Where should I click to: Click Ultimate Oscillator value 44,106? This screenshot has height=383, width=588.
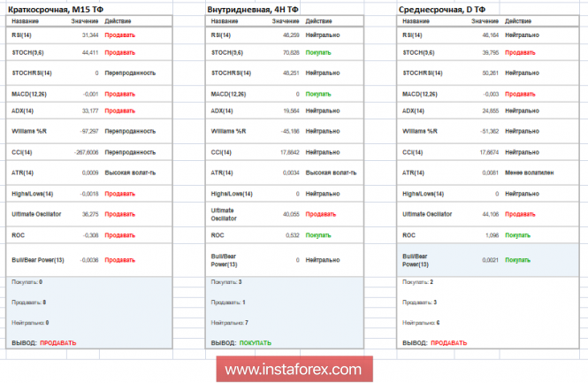coord(491,214)
